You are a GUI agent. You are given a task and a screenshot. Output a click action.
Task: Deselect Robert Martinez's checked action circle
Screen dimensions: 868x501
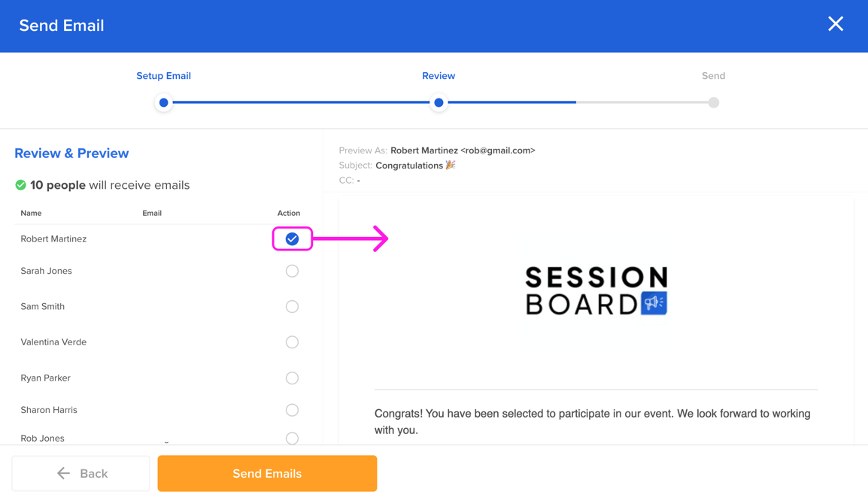coord(292,238)
